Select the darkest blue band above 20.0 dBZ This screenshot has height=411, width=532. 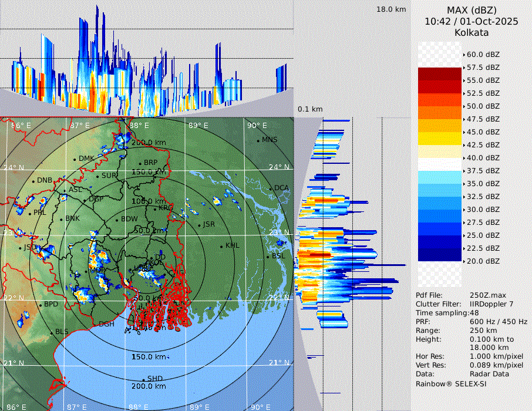(x=439, y=254)
